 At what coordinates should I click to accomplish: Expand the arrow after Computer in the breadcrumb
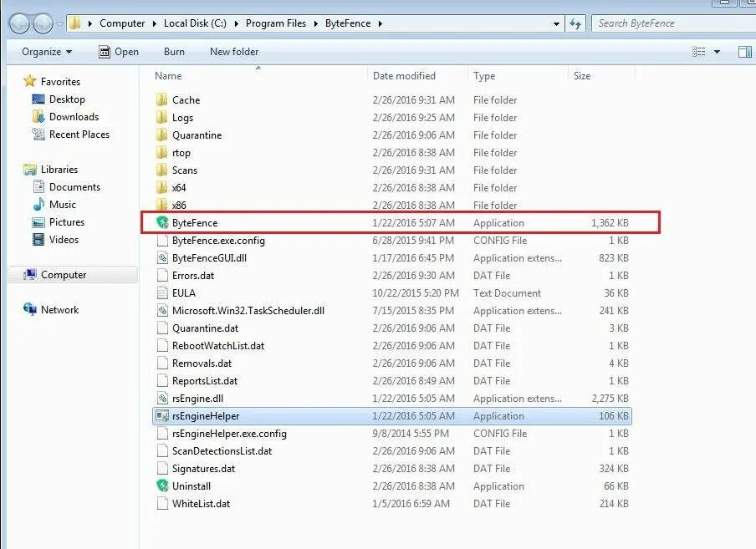tap(154, 23)
